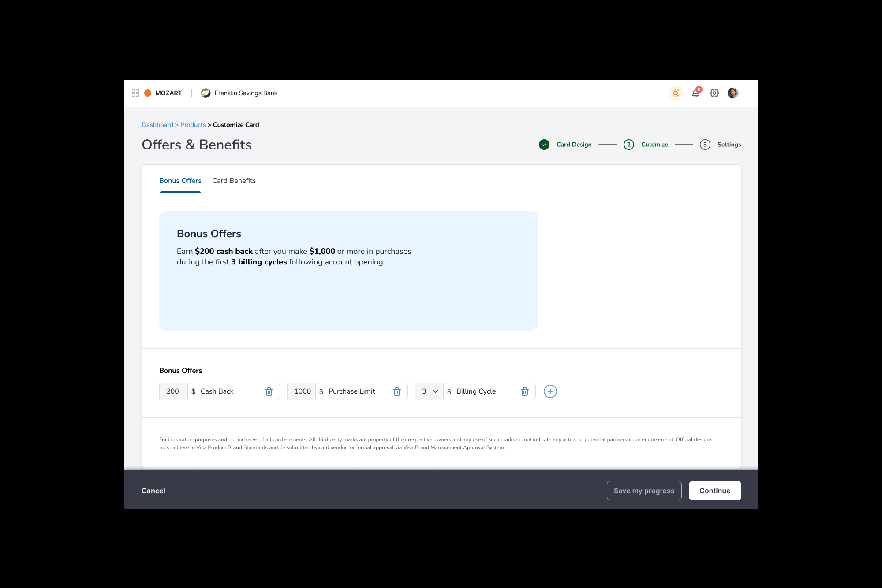This screenshot has width=882, height=588.
Task: Select the Bonus Offers tab
Action: 180,181
